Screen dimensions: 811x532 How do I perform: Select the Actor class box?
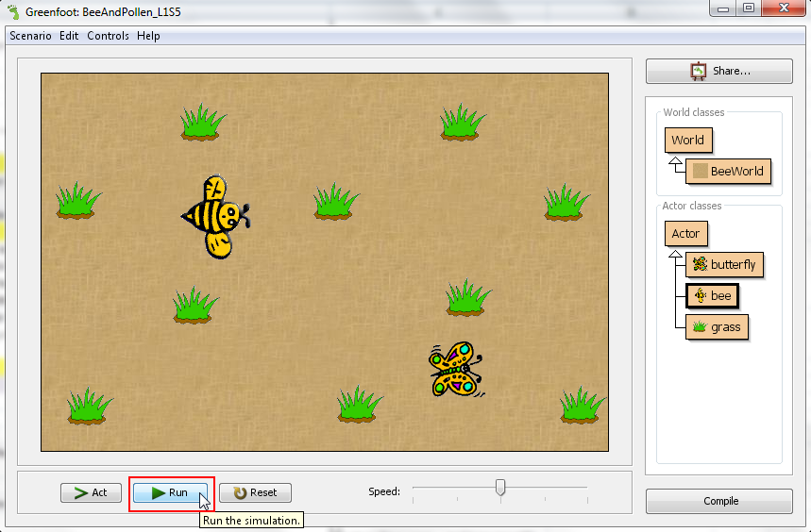685,234
